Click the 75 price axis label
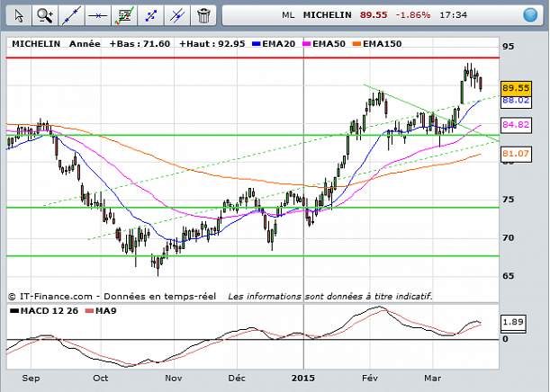The width and height of the screenshot is (550, 392). pos(508,200)
